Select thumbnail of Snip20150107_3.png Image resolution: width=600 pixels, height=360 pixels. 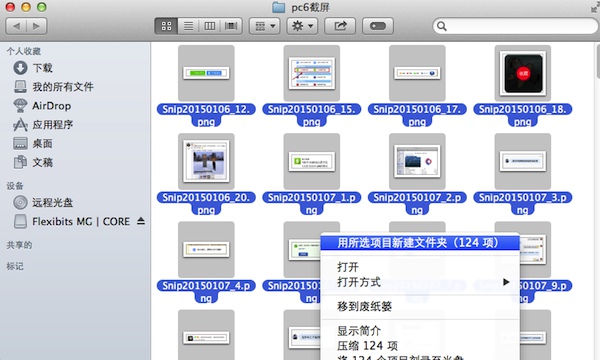(x=523, y=161)
